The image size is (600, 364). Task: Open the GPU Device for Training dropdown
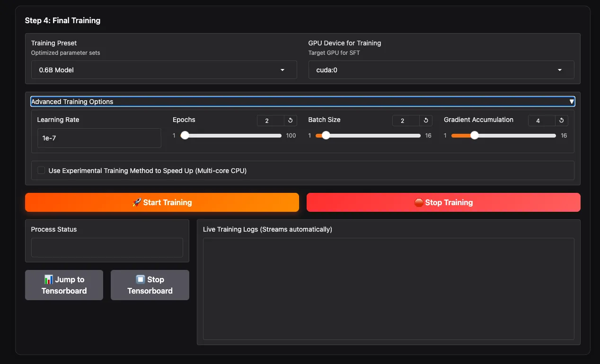[441, 70]
